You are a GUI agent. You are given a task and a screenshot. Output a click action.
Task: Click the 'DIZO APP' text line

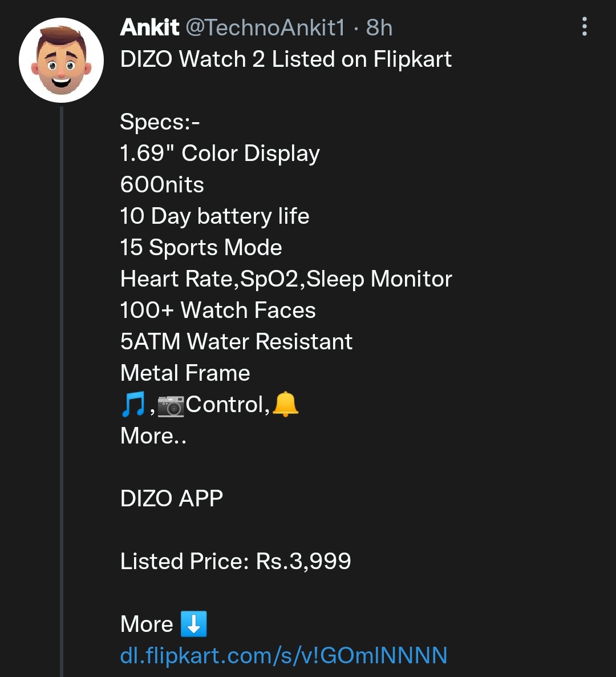pos(172,498)
